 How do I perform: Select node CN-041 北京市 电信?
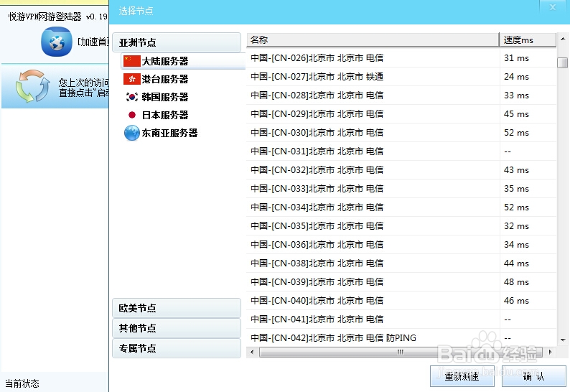tap(401, 319)
